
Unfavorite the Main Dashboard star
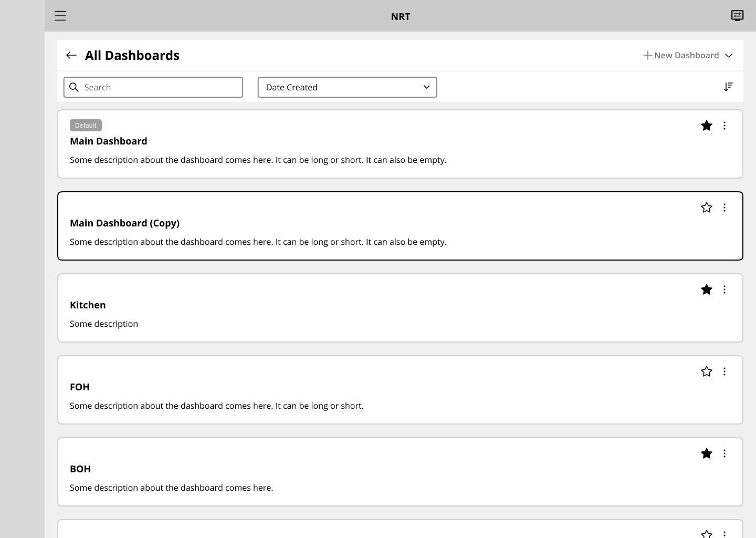tap(707, 126)
